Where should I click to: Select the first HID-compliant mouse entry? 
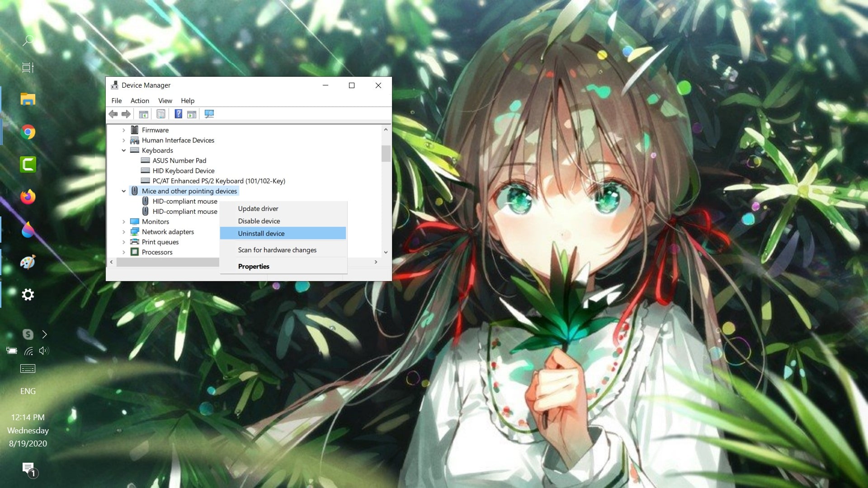point(184,201)
